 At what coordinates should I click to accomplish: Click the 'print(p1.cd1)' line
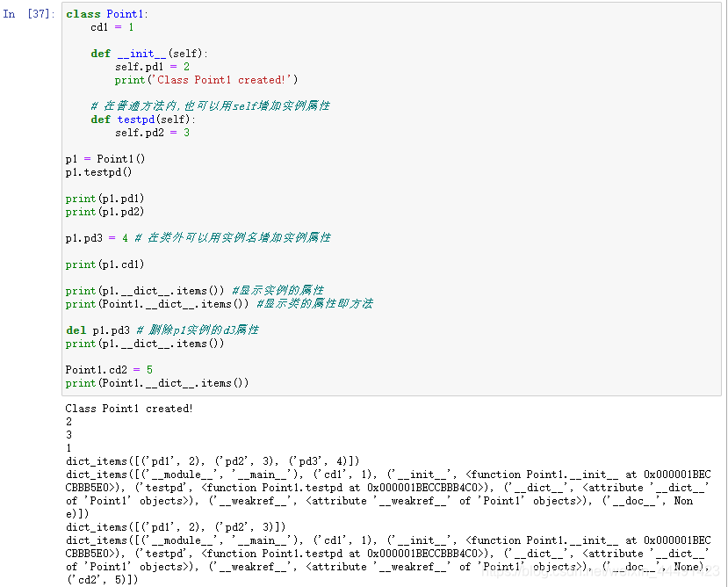105,265
